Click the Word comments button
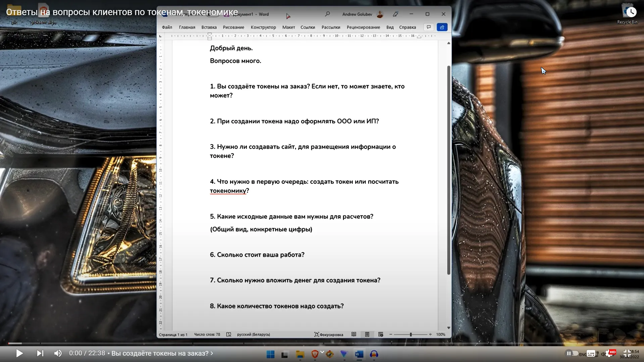Screen dimensions: 644x362 (x=429, y=27)
